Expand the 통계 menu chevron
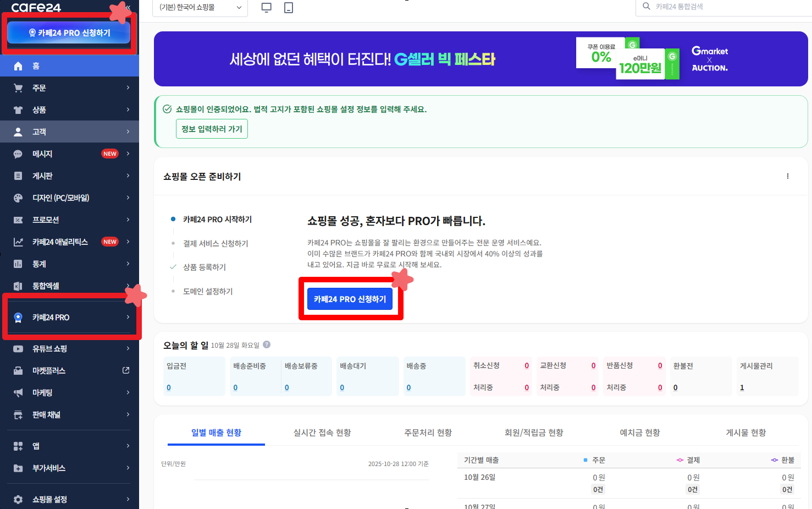Image resolution: width=812 pixels, height=509 pixels. (128, 264)
